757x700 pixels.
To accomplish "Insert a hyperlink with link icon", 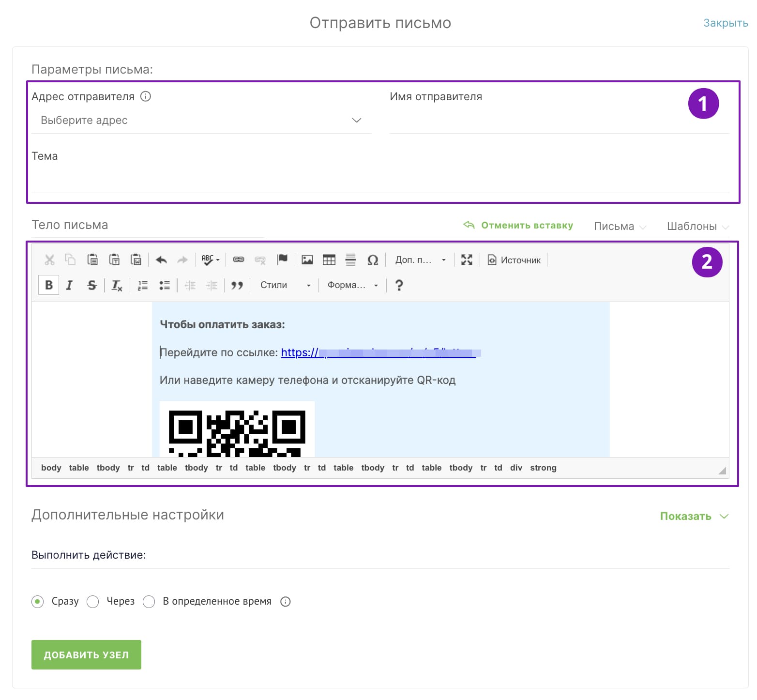I will coord(239,260).
